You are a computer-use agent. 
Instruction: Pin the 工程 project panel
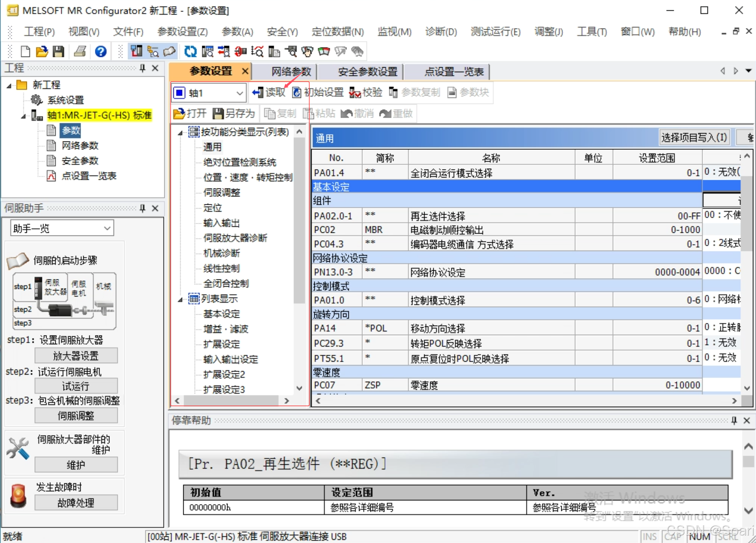[x=143, y=68]
